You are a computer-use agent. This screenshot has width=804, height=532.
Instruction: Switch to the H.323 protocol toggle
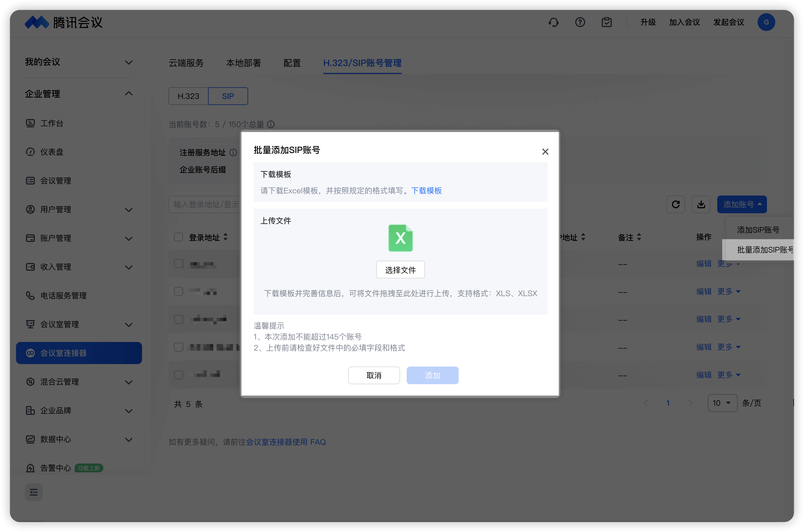tap(188, 96)
